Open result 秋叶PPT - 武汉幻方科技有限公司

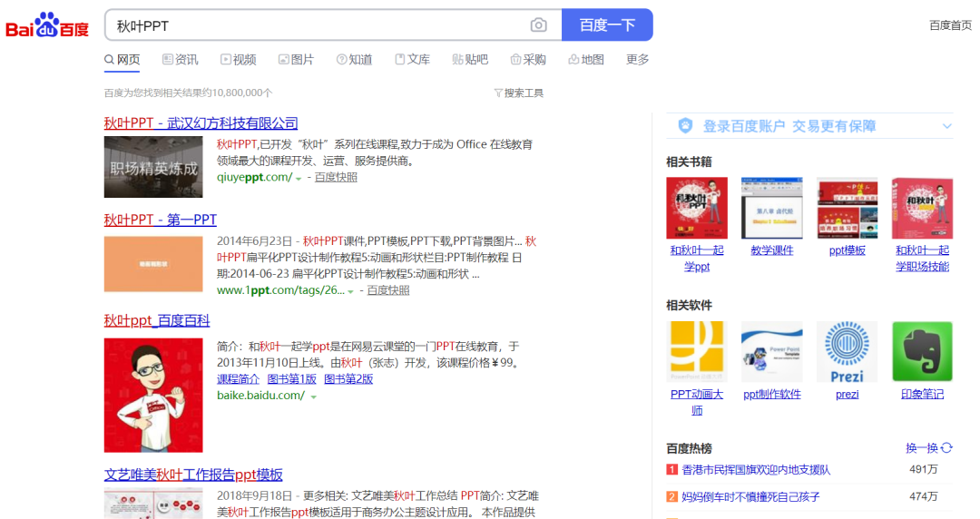point(201,123)
